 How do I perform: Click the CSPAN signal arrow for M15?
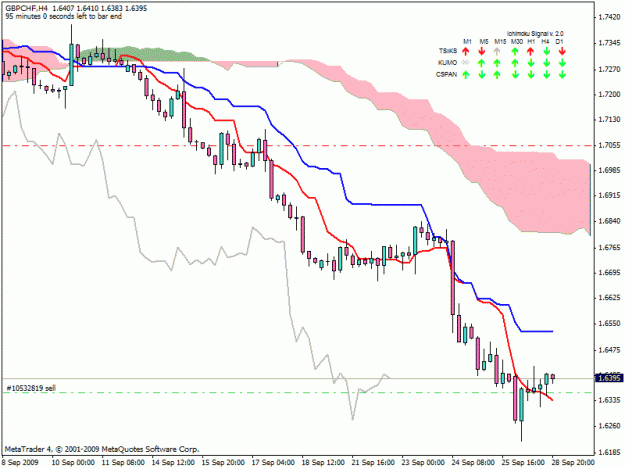(x=497, y=75)
